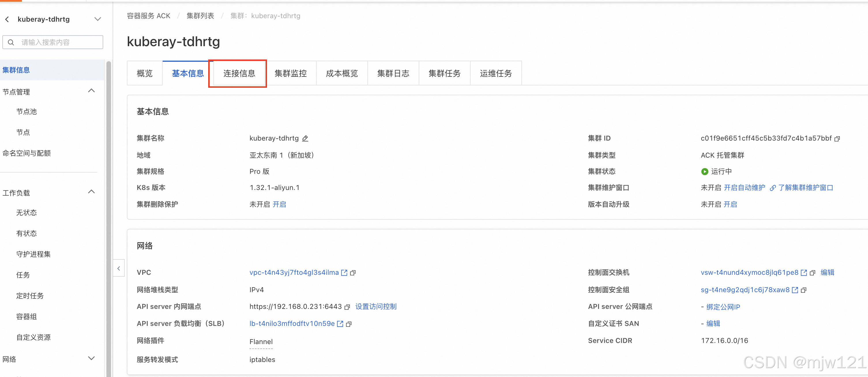Turn on auto maintenance with 开启自动维护

(x=744, y=187)
